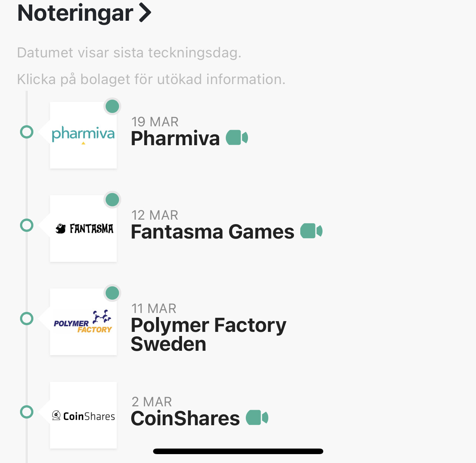476x463 pixels.
Task: Open the Polymer Factory logo thumbnail
Action: [x=83, y=322]
